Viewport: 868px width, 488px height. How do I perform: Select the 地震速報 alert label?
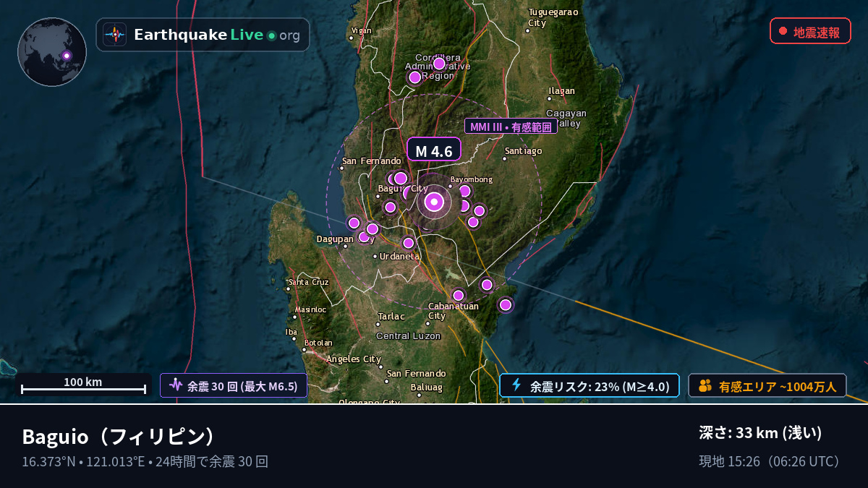coord(817,32)
